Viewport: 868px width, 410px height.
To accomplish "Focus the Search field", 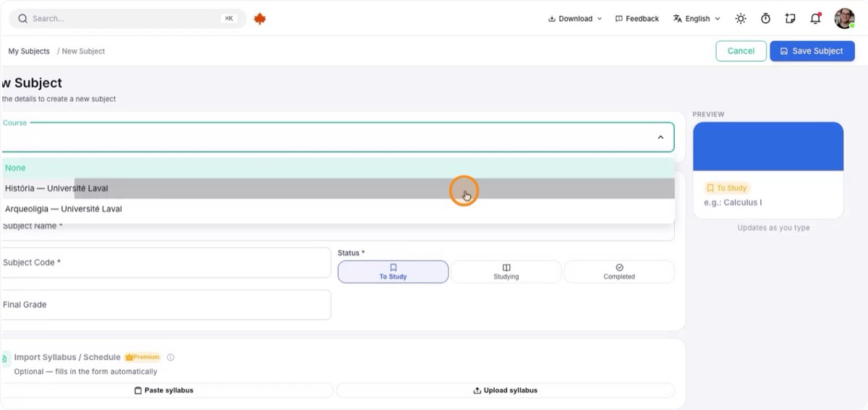I will pos(127,19).
